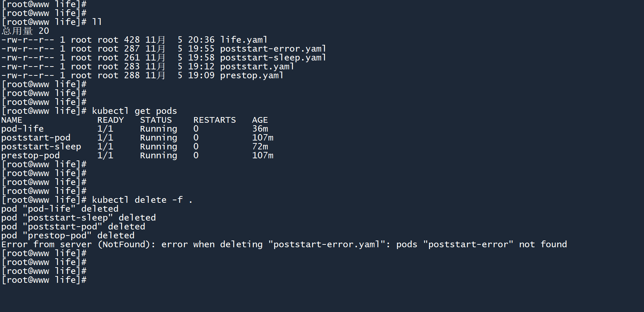
Task: Click the STATUS column header
Action: coord(156,120)
